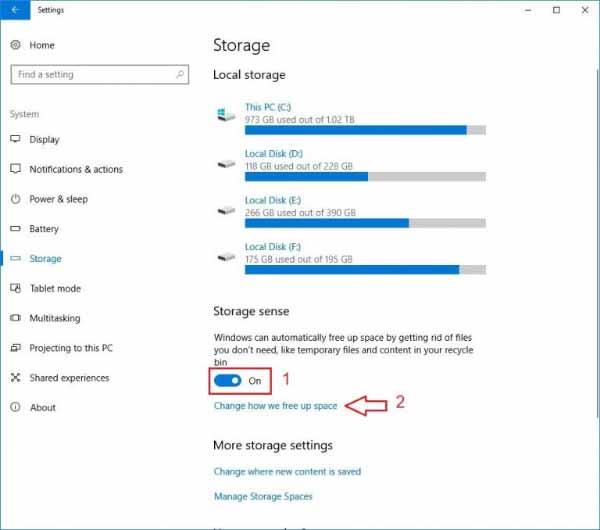Click the Tablet mode icon

point(15,288)
